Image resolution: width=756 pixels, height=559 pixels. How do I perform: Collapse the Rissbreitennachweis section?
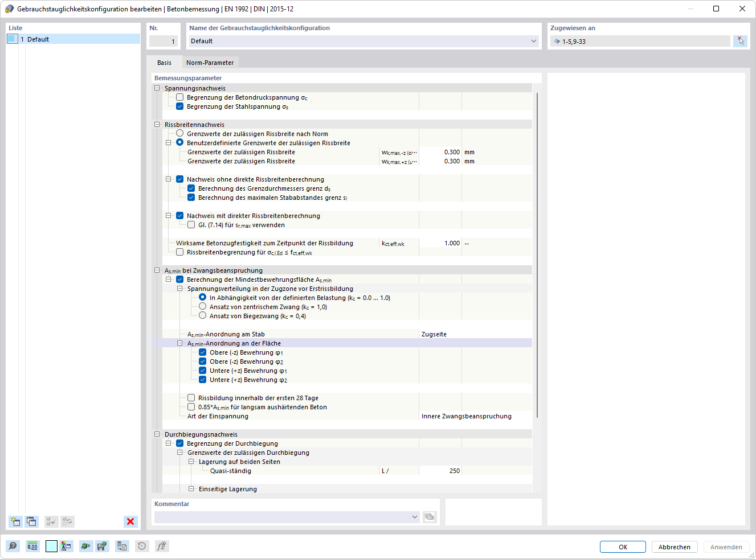pyautogui.click(x=157, y=124)
